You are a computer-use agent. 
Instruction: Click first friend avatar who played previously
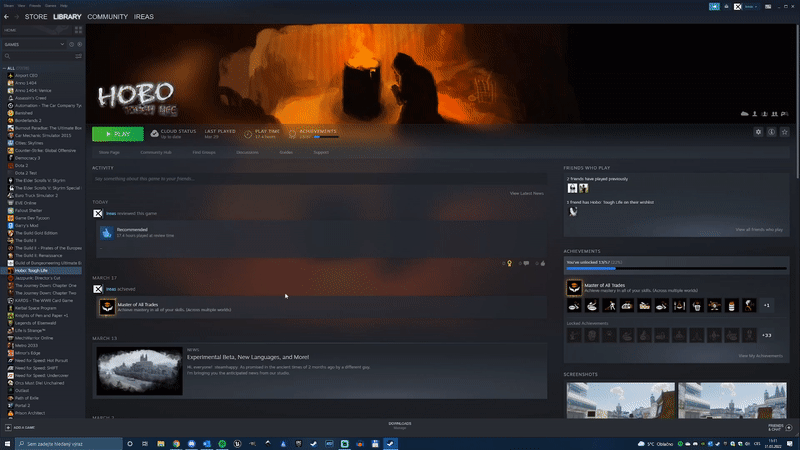572,188
